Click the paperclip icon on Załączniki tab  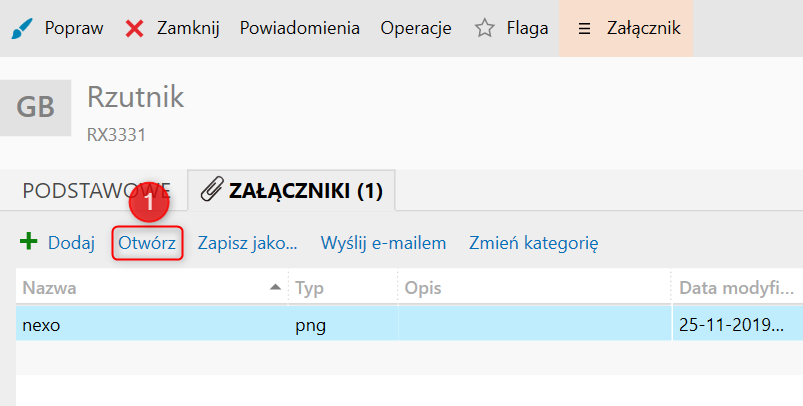[212, 190]
